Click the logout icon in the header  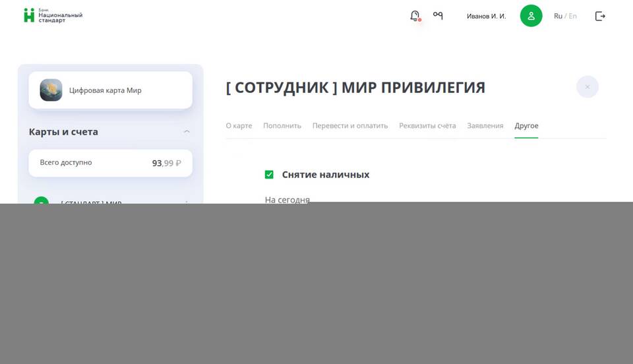coord(600,16)
